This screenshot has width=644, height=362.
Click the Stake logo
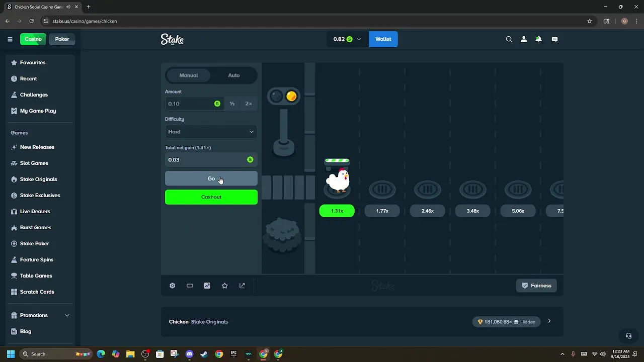172,39
